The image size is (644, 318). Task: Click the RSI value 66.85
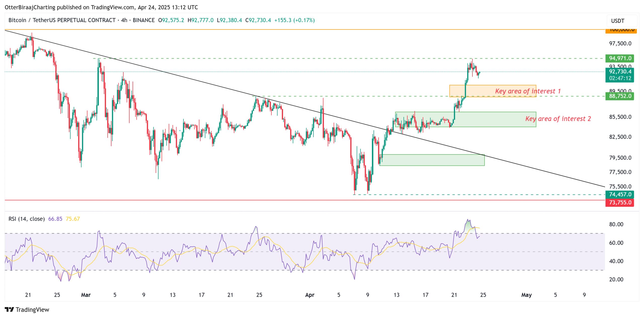[x=55, y=219]
